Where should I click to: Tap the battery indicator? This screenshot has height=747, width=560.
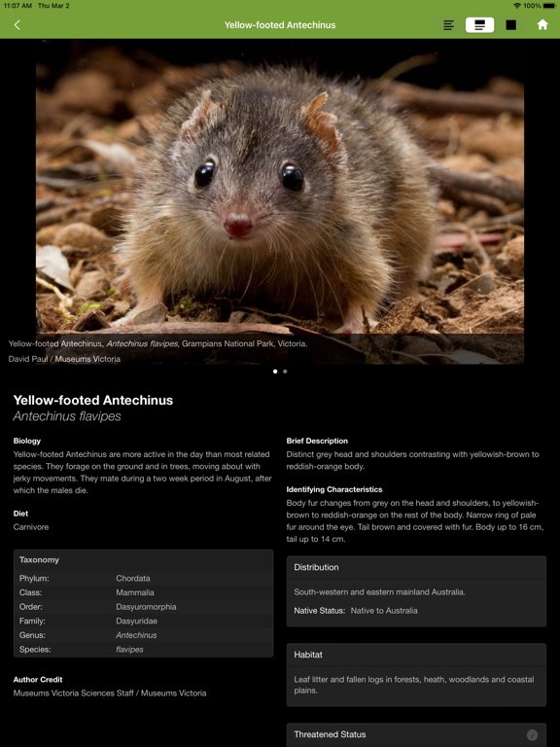(x=549, y=5)
